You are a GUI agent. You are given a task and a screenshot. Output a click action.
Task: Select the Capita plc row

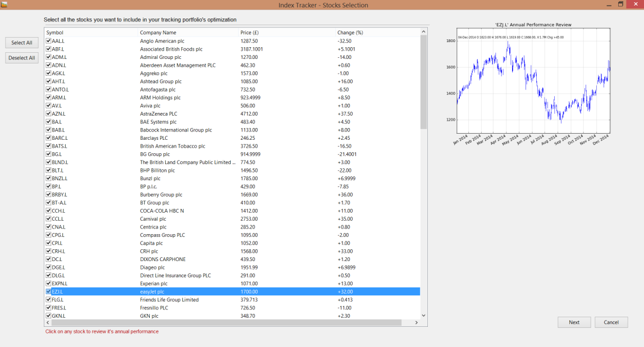[x=232, y=243]
